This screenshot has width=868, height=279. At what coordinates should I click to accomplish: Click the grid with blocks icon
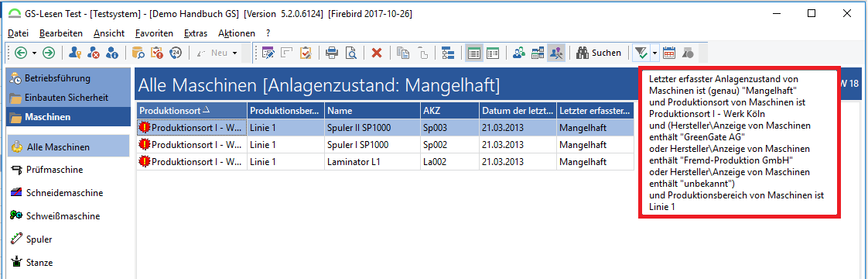tap(538, 53)
